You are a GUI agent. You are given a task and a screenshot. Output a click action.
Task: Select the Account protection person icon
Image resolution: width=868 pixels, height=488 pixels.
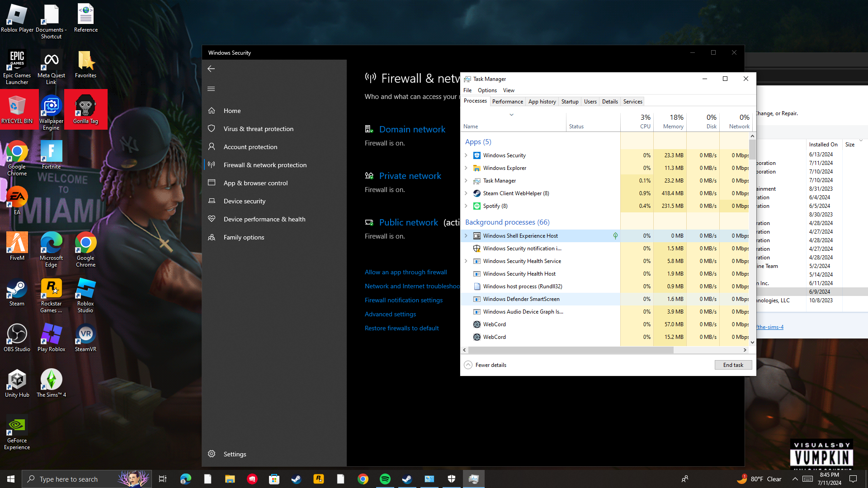click(211, 147)
